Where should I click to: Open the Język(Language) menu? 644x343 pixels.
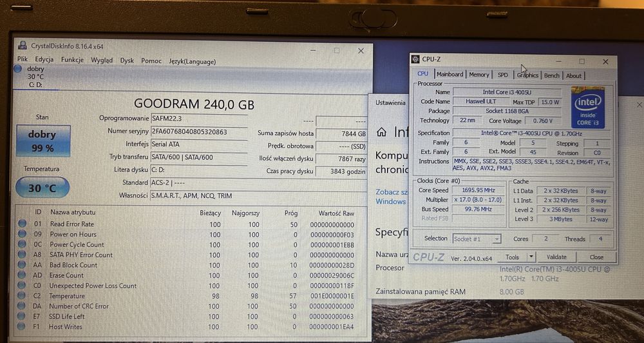[192, 62]
